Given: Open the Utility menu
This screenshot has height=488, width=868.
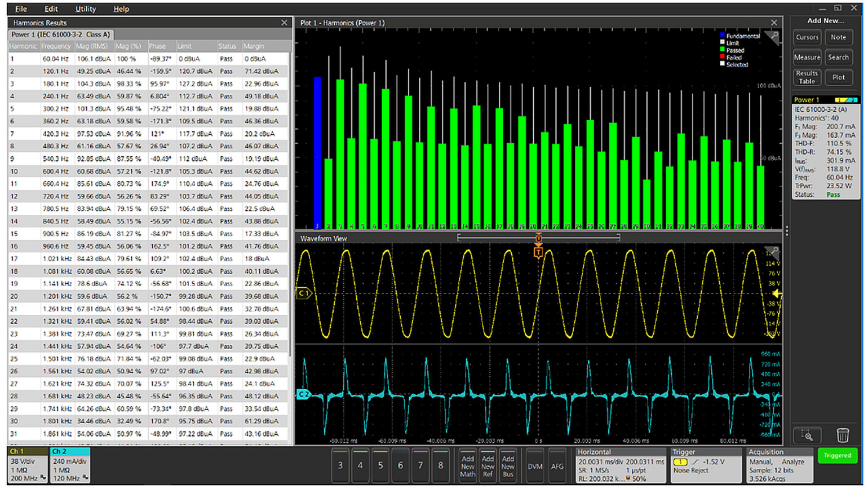Looking at the screenshot, I should click(x=86, y=9).
